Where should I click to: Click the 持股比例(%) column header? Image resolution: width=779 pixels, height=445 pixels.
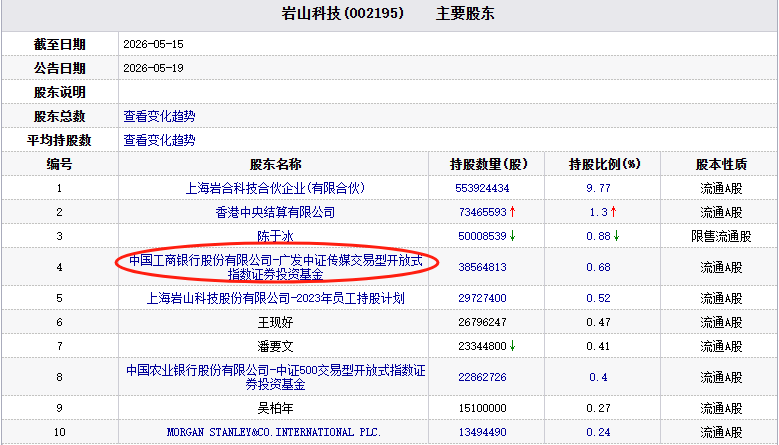(x=604, y=164)
